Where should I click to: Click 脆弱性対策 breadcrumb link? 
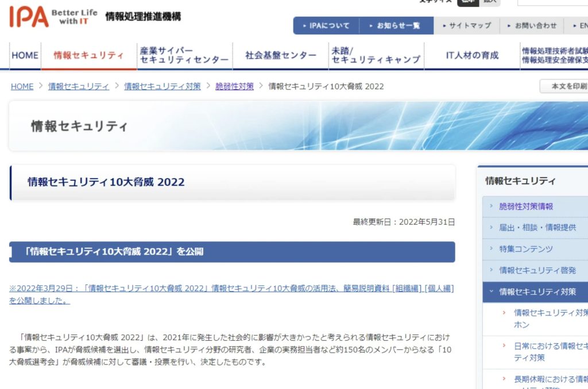pos(234,86)
